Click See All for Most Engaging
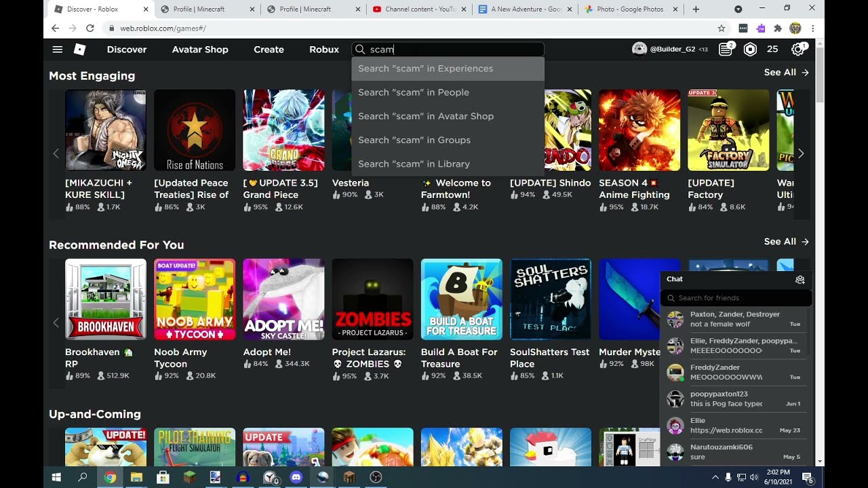 tap(787, 73)
